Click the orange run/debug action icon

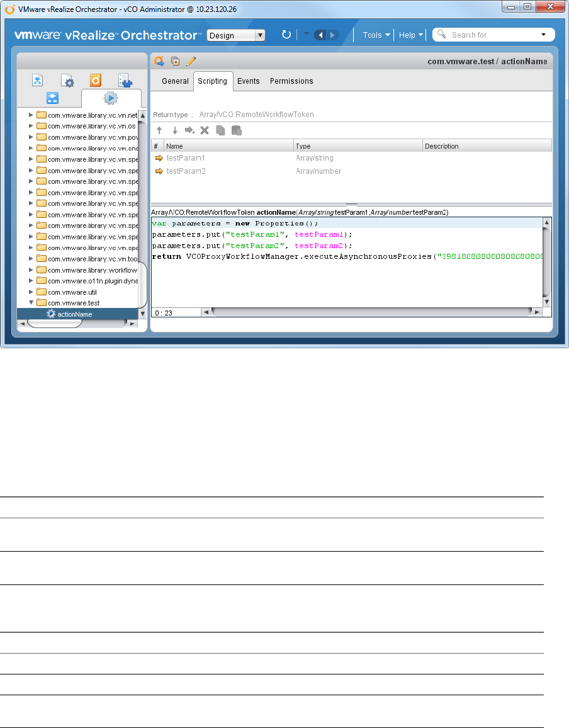pos(159,61)
